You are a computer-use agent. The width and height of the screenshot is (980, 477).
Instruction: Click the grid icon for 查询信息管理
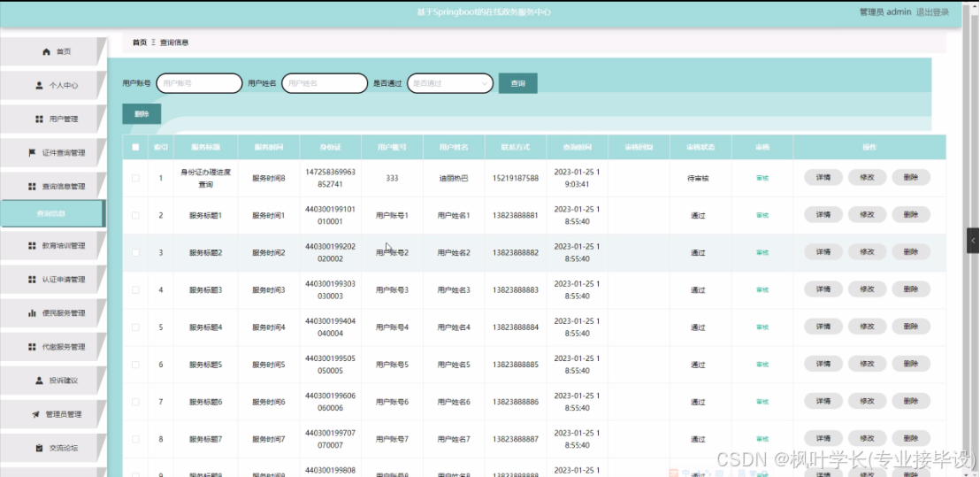coord(33,187)
